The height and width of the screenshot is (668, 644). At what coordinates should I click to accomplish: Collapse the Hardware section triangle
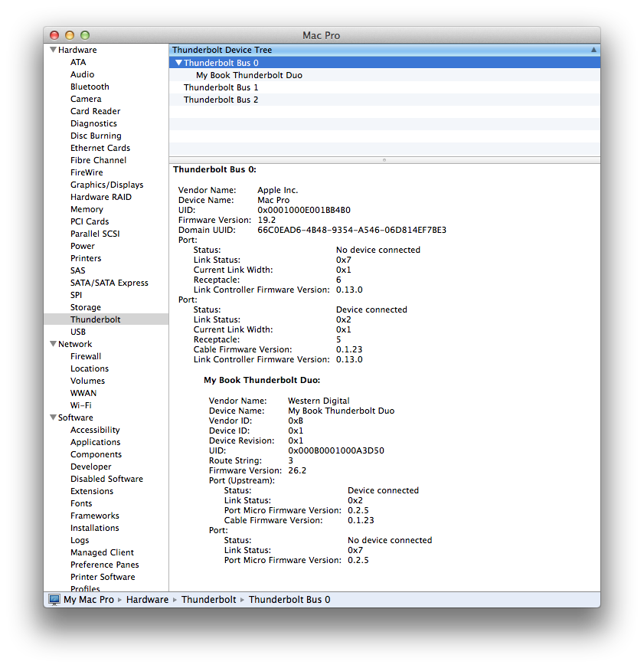(x=54, y=50)
